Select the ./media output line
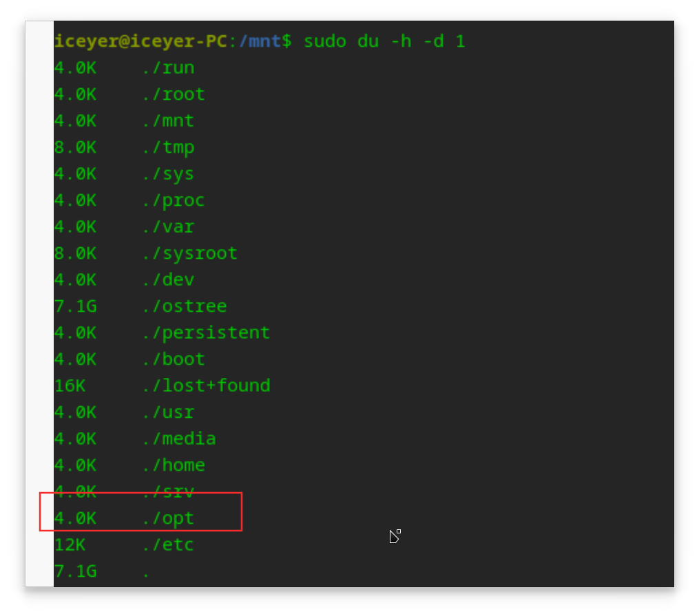This screenshot has height=616, width=699. (135, 439)
